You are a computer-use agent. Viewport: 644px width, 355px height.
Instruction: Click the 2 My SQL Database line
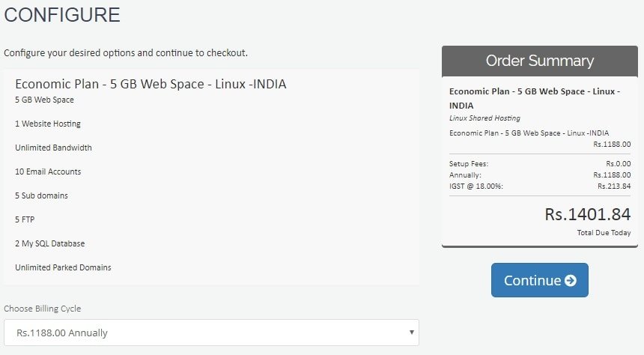[x=49, y=243]
